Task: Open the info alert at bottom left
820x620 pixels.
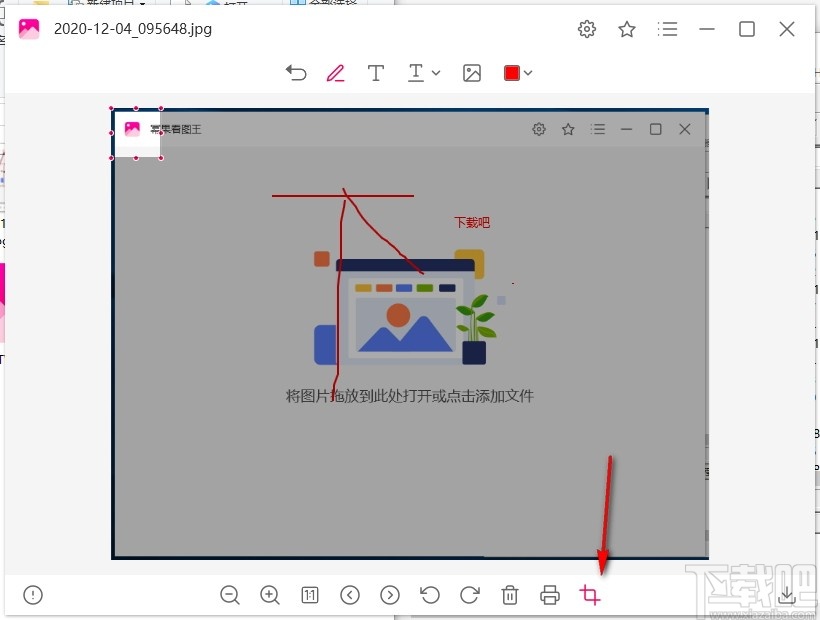Action: click(x=32, y=595)
